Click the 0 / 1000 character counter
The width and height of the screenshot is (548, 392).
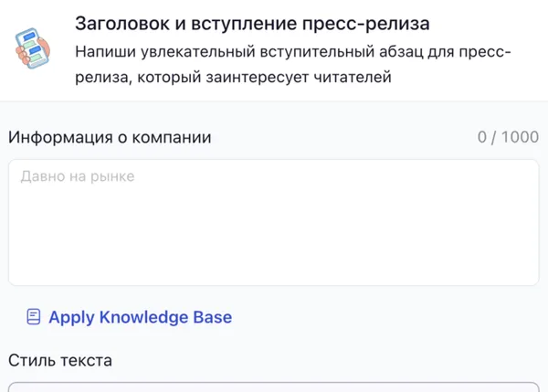[508, 138]
